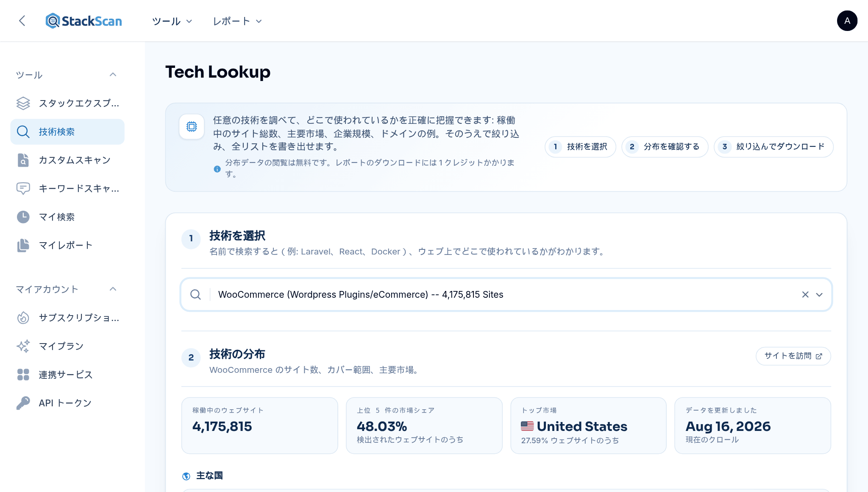Click the マイ検索 clock icon
868x492 pixels.
pyautogui.click(x=23, y=217)
